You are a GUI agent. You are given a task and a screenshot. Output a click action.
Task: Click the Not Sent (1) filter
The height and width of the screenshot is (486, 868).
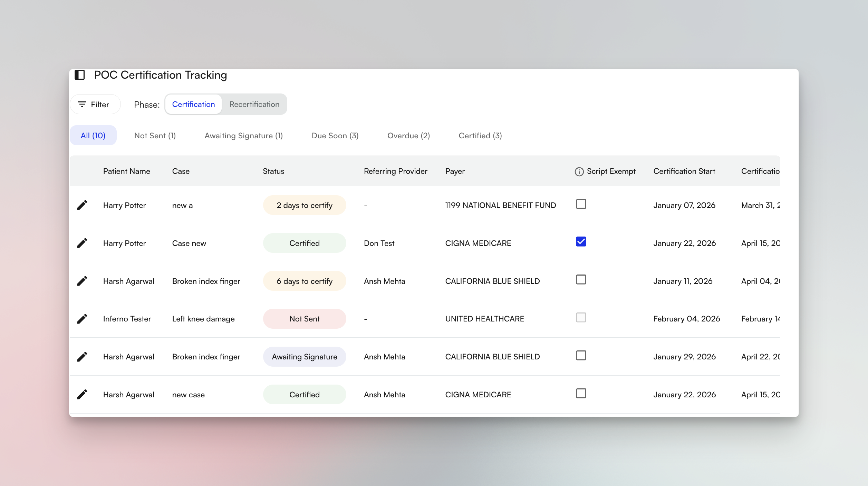point(155,135)
